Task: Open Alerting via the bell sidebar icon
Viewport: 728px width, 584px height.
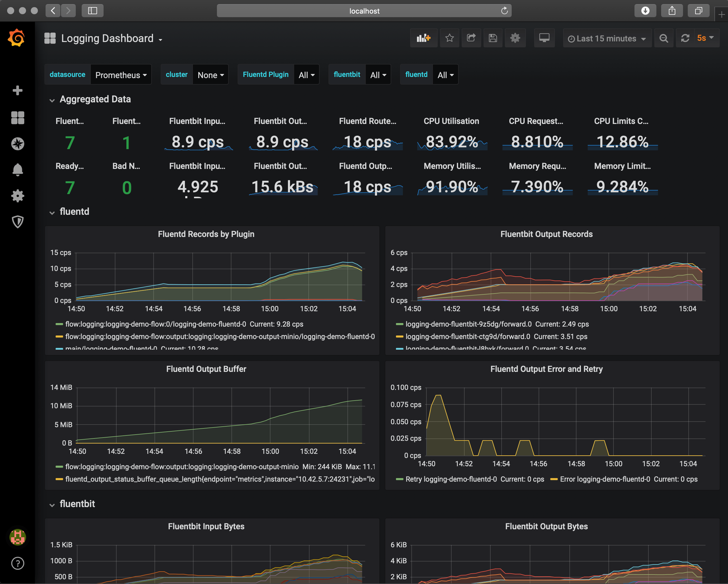Action: [x=17, y=170]
